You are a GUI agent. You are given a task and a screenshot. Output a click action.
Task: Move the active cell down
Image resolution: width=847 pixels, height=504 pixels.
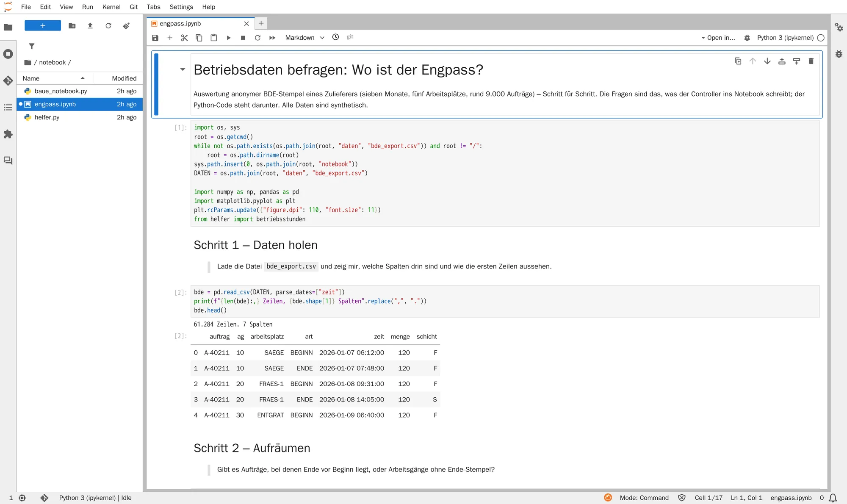point(767,61)
